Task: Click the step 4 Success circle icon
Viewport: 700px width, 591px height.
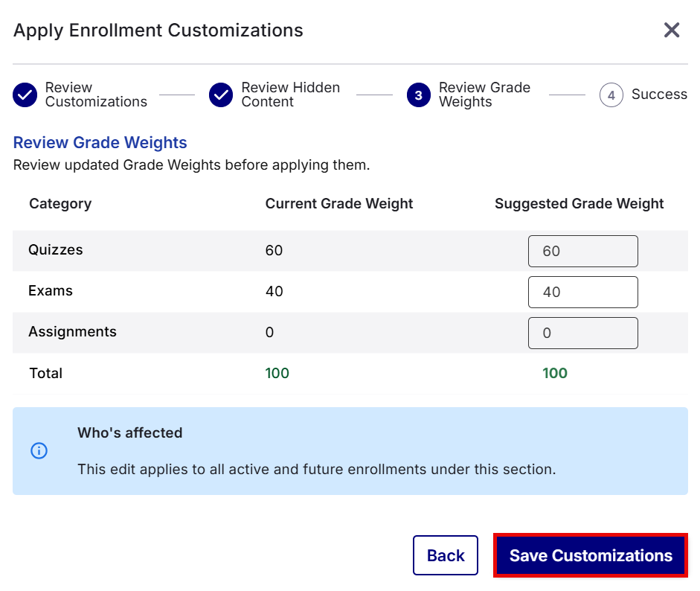Action: click(611, 95)
